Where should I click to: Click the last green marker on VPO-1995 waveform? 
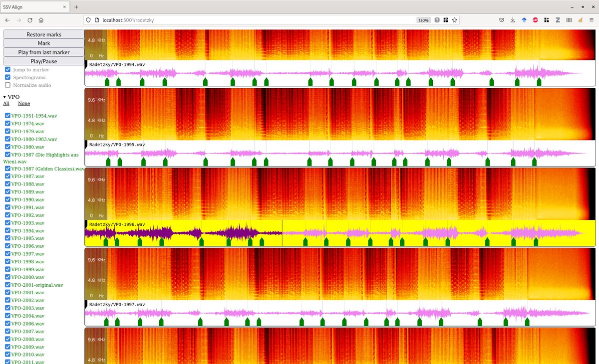535,162
